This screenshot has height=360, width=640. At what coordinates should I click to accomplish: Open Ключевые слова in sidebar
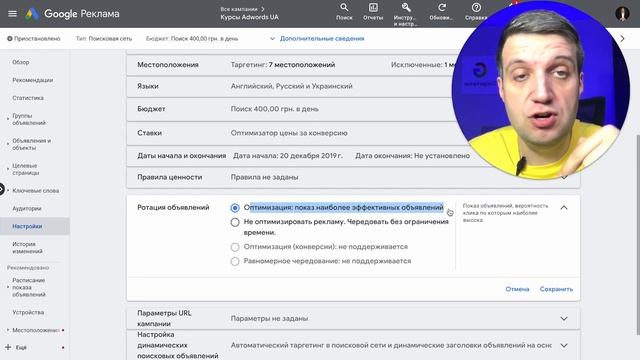(x=36, y=191)
